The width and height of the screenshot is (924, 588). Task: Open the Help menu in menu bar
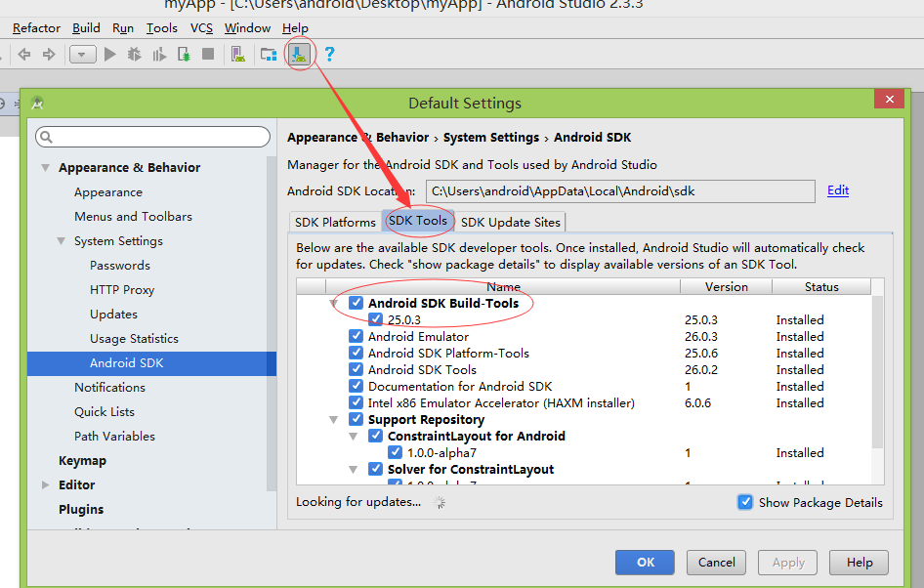tap(295, 28)
